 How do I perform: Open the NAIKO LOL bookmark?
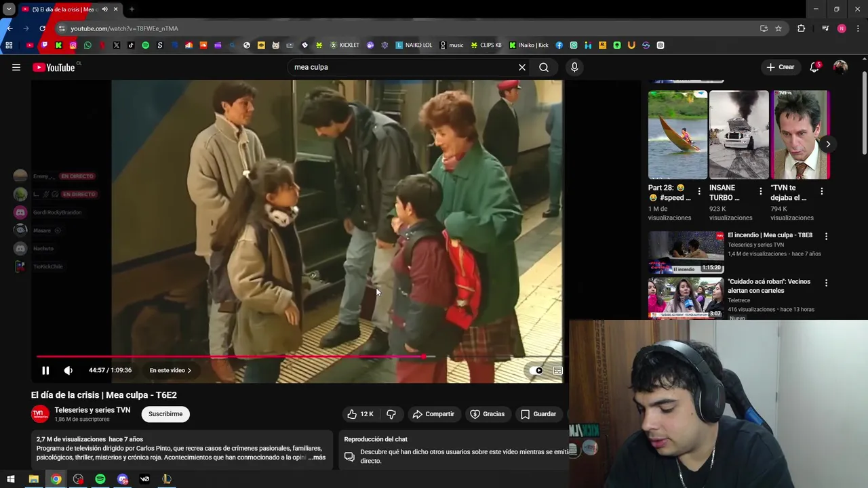click(x=414, y=45)
